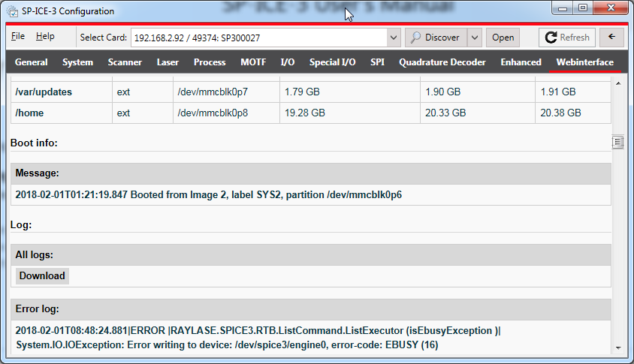This screenshot has width=634, height=364.
Task: Click the 20.38 GB value
Action: (x=560, y=113)
